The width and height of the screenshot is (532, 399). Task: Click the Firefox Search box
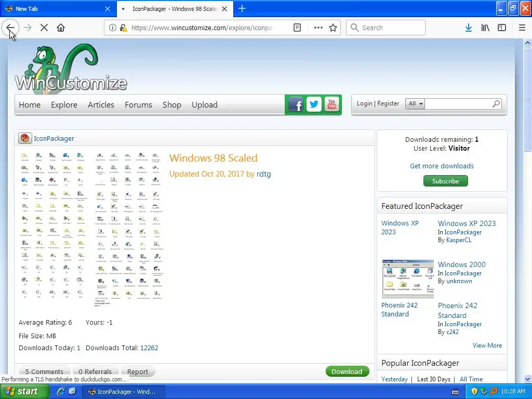(386, 28)
